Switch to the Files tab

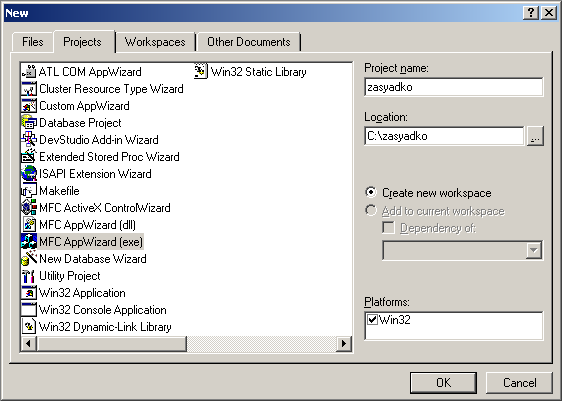[x=33, y=42]
